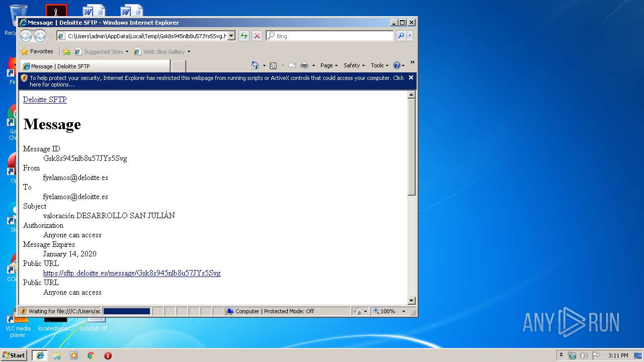
Task: Click the Read Mail envelope icon
Action: click(292, 65)
